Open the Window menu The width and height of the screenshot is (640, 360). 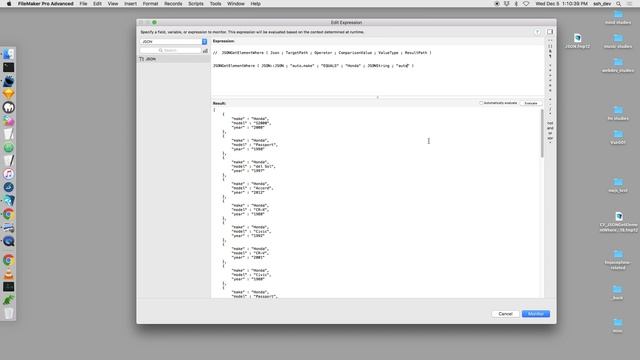236,4
